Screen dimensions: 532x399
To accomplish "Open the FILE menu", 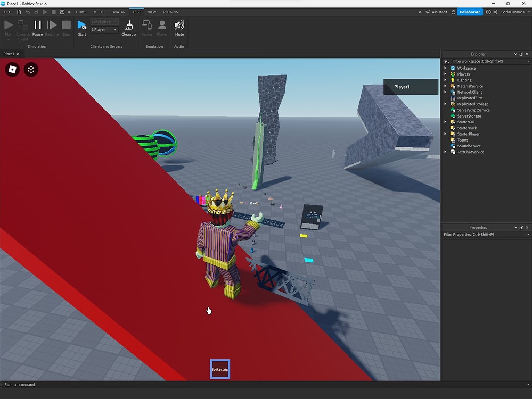I will click(7, 12).
